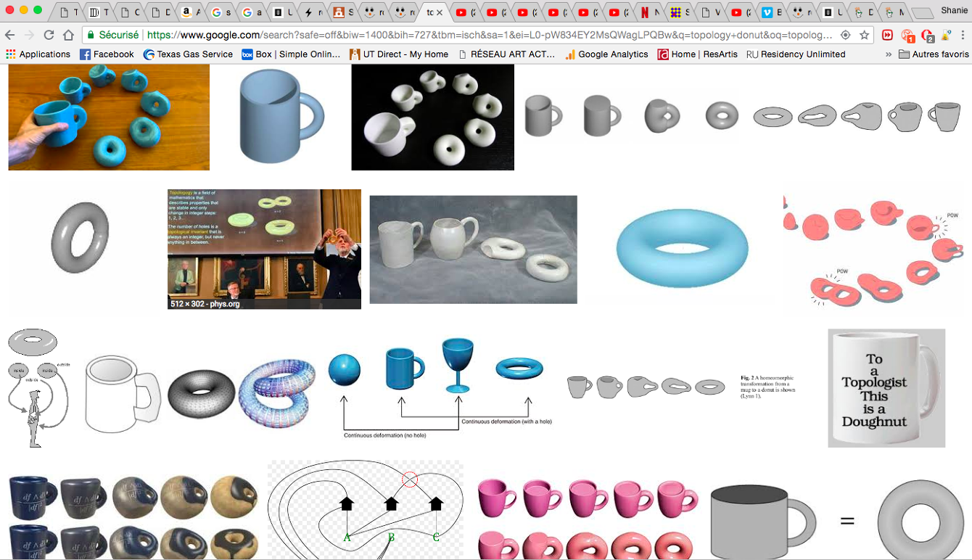This screenshot has width=972, height=560.
Task: Click the red extension icon showing badge 2
Action: coord(926,34)
